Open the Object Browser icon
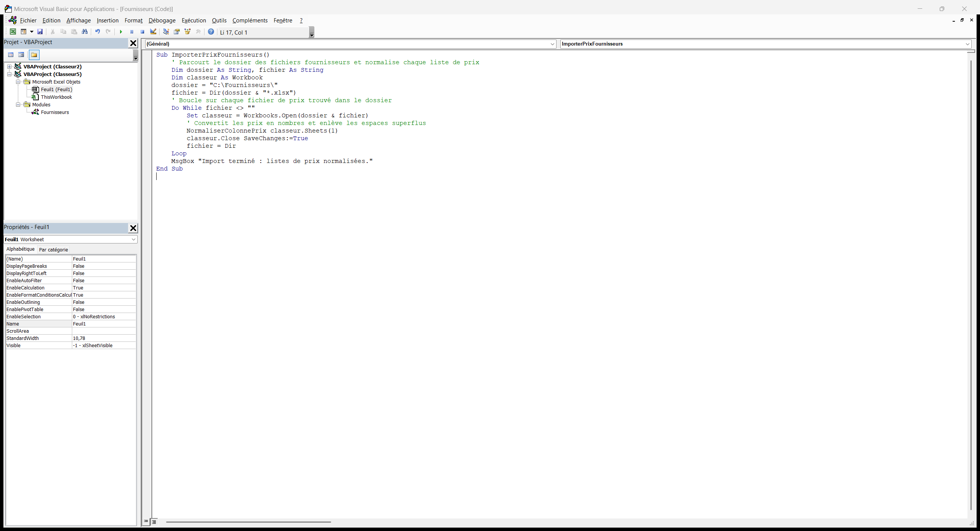 pyautogui.click(x=187, y=32)
